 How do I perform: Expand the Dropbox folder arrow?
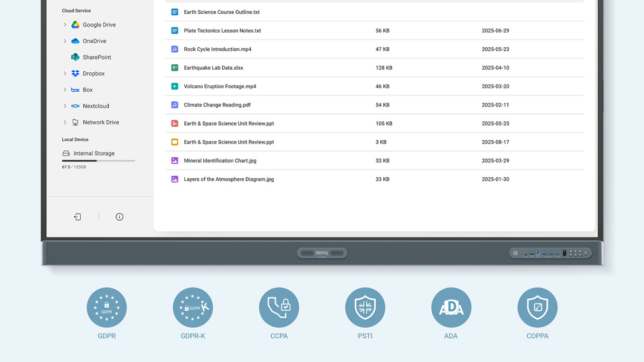tap(65, 73)
